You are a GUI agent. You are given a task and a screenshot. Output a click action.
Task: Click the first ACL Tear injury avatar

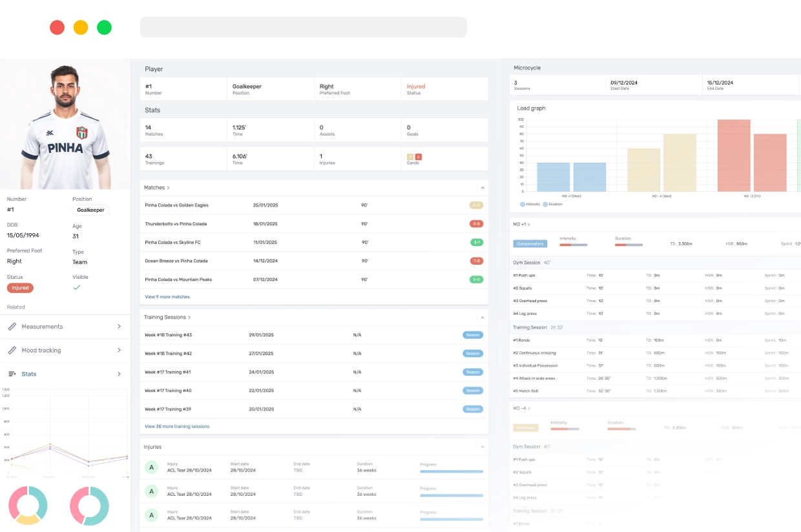[x=152, y=467]
